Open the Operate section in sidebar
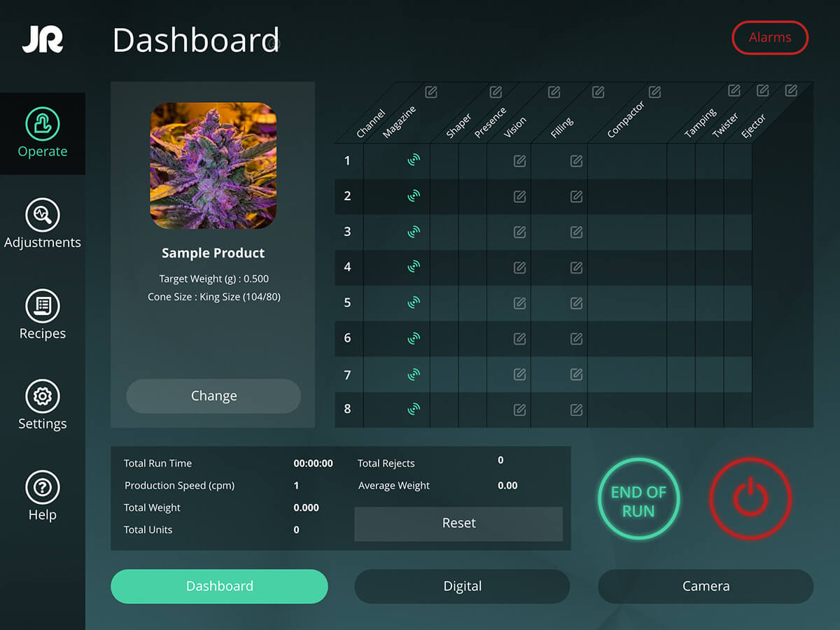The height and width of the screenshot is (630, 840). point(43,134)
